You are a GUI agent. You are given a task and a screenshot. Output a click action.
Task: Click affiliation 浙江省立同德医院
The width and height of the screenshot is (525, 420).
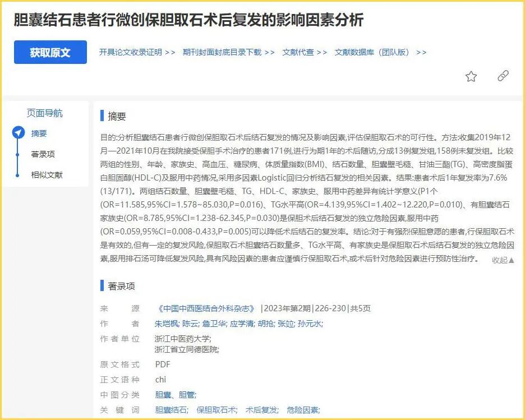pos(187,349)
